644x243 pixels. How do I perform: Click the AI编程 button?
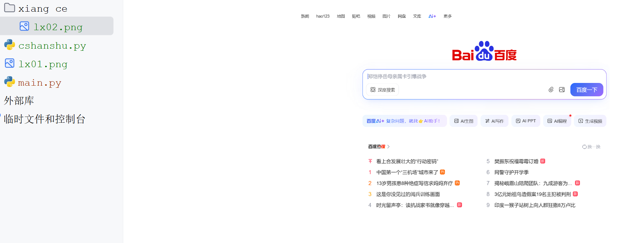557,121
